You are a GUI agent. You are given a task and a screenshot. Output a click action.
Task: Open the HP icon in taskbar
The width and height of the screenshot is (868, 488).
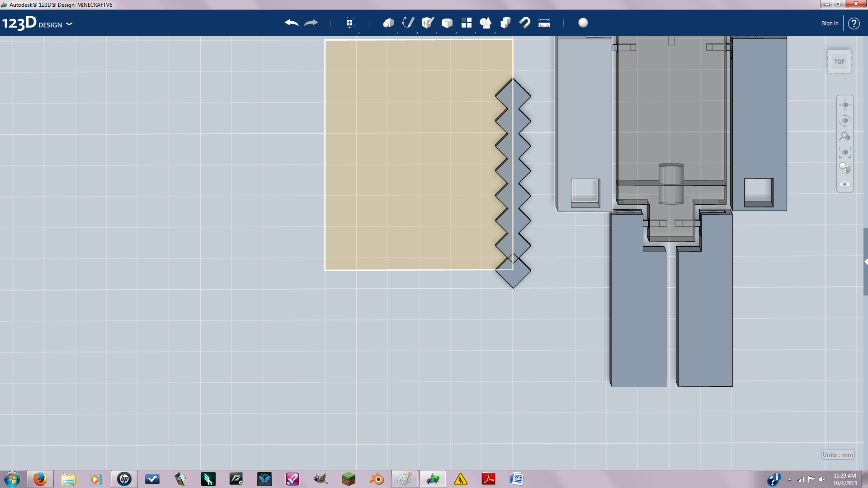pos(124,479)
